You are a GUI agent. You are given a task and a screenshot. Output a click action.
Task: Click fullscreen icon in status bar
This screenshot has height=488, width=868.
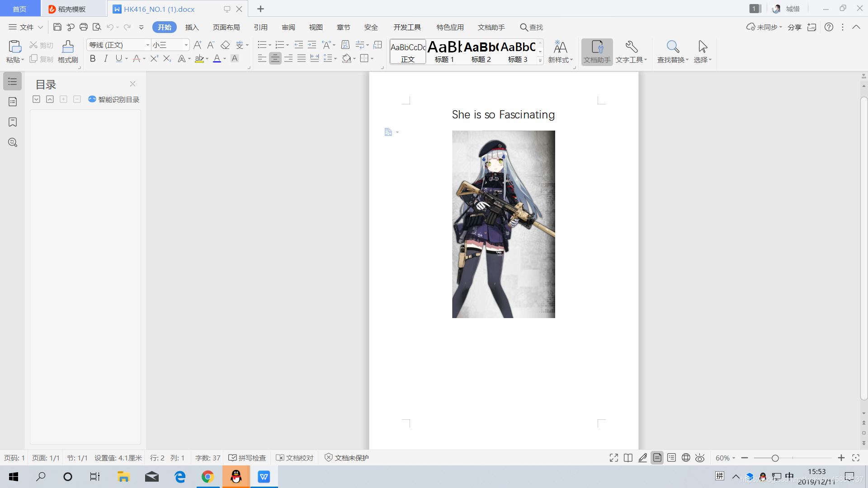614,458
